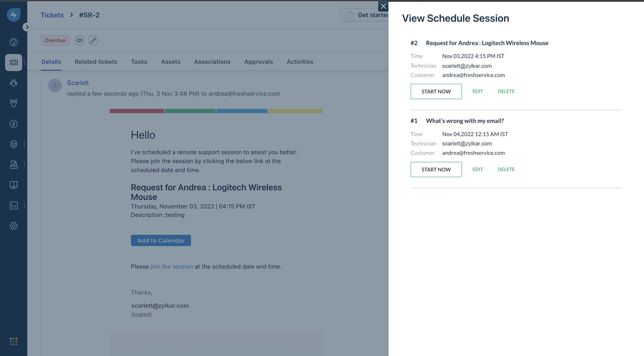The width and height of the screenshot is (644, 356).
Task: Click the pencil edit icon near Overdue
Action: 93,40
